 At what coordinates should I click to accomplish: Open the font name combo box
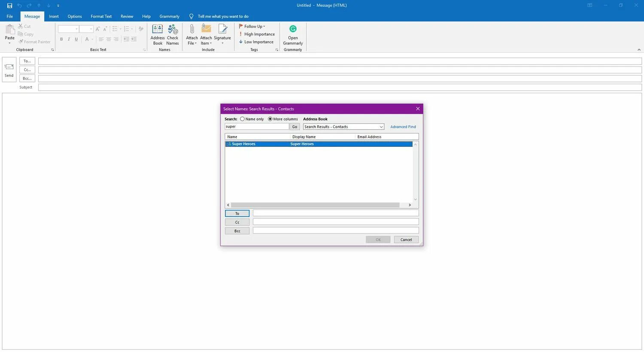(68, 29)
